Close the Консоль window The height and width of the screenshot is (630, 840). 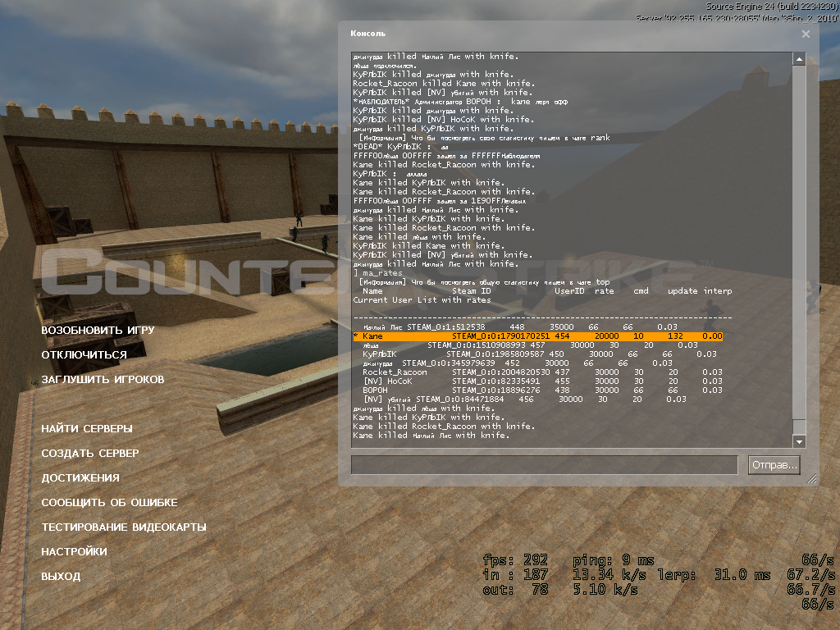(806, 34)
